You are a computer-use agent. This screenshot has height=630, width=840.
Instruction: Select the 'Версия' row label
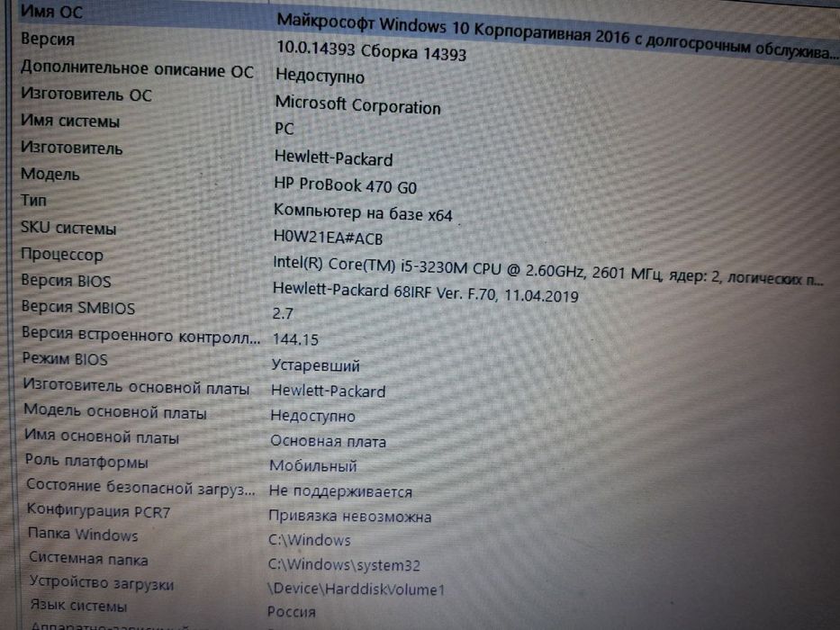(x=48, y=39)
